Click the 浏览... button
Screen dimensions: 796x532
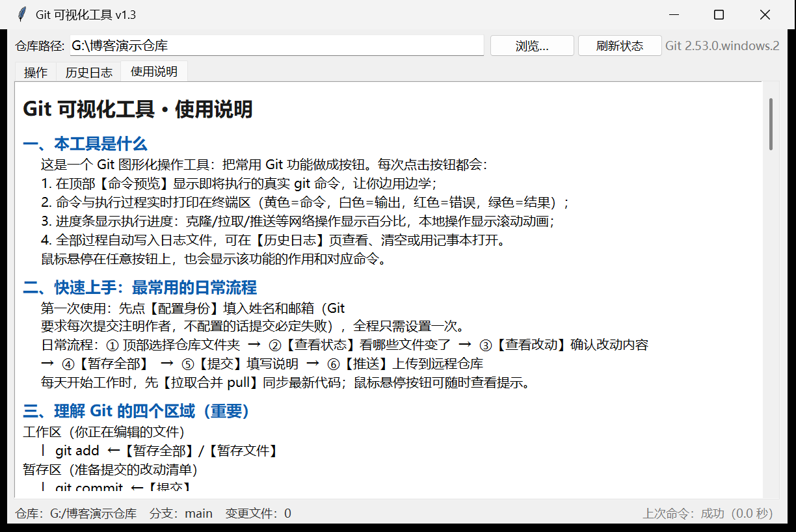pos(532,46)
